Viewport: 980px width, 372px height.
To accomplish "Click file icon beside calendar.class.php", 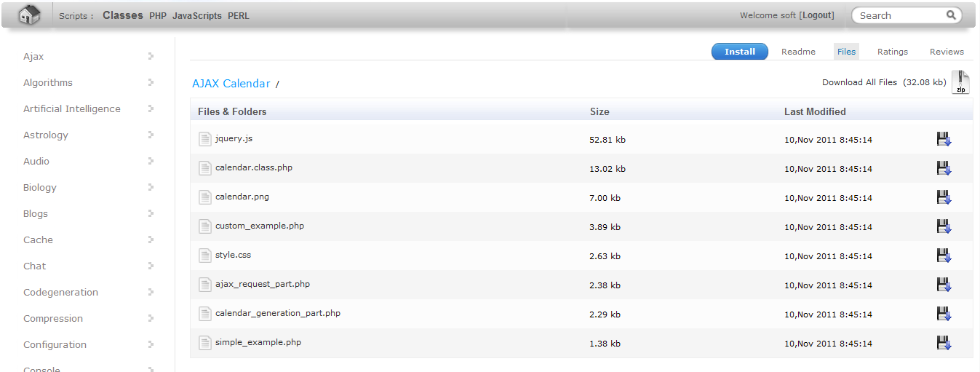I will pos(205,168).
